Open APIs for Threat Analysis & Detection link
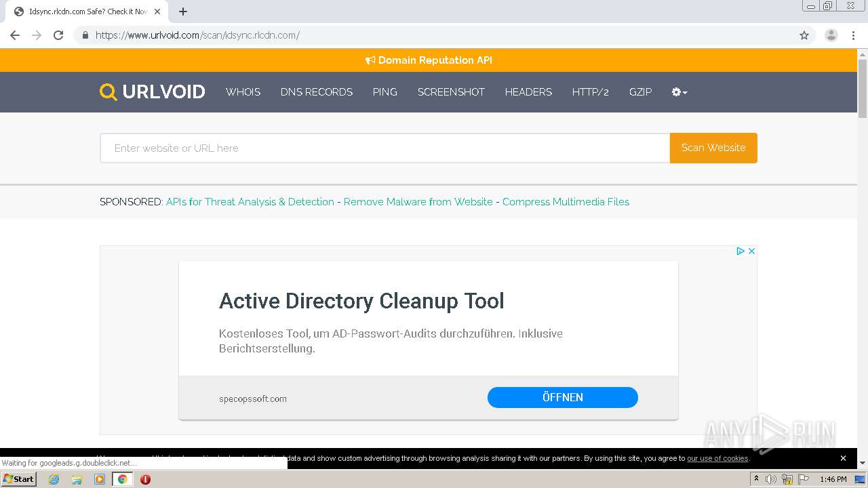 point(250,202)
